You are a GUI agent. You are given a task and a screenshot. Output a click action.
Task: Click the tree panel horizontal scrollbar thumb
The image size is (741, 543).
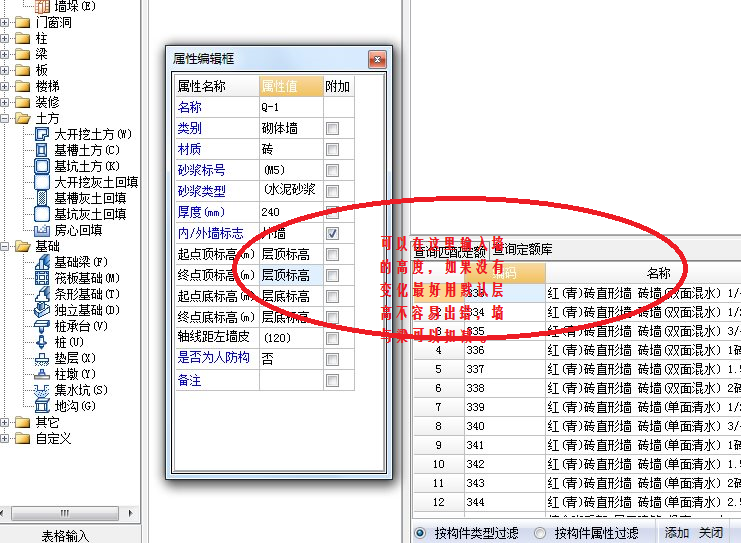65,513
